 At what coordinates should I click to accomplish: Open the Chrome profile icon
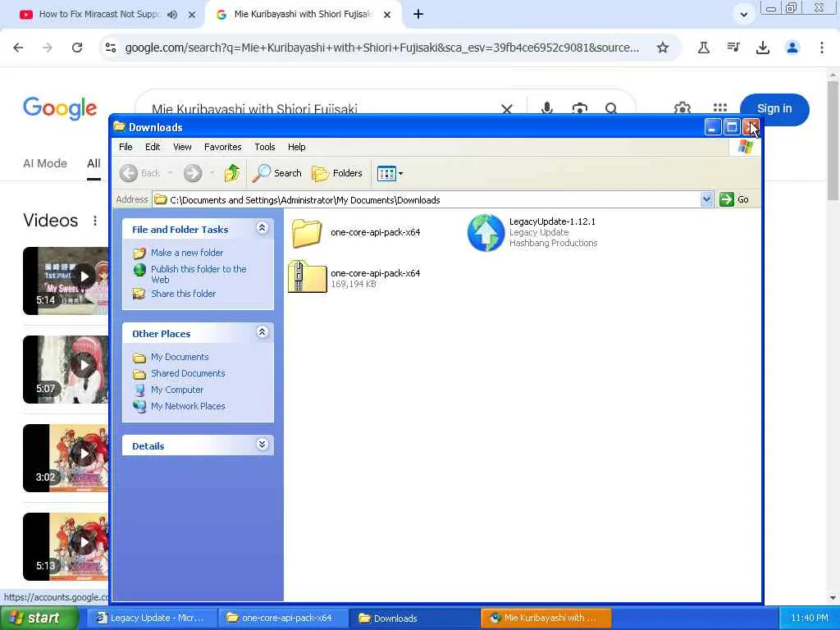[x=792, y=48]
